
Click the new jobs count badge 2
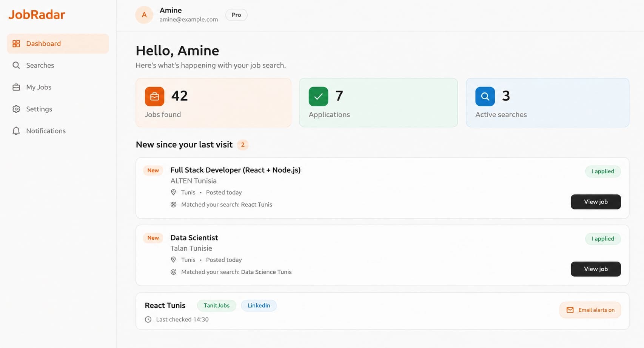(x=243, y=145)
